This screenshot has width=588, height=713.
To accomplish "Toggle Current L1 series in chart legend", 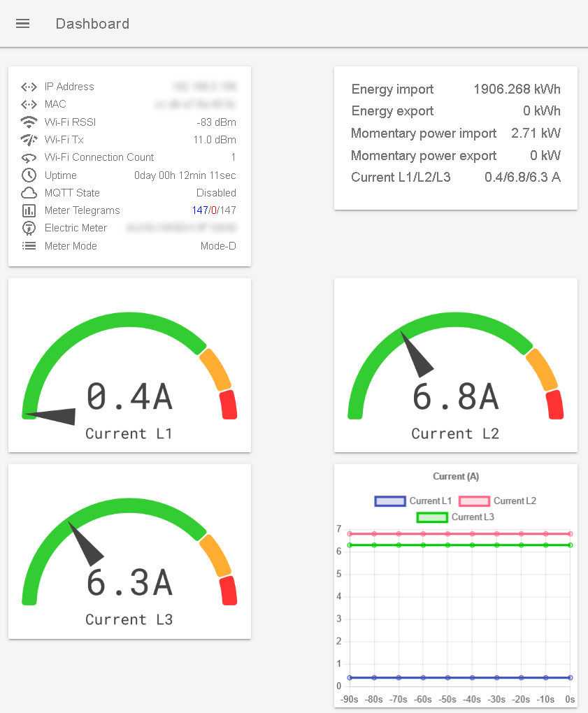I will coord(389,501).
